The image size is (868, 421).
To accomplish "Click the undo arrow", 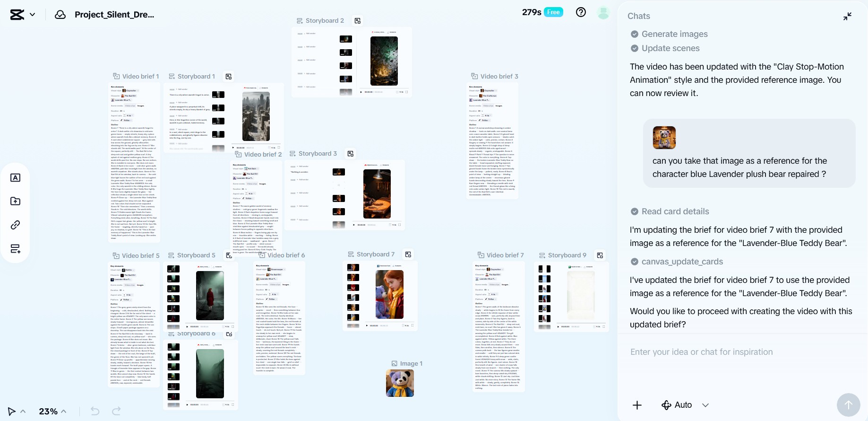I will pyautogui.click(x=95, y=411).
